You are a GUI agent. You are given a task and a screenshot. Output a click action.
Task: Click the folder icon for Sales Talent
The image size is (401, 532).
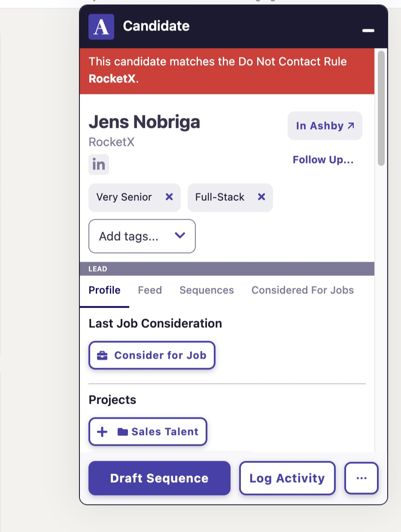coord(123,432)
